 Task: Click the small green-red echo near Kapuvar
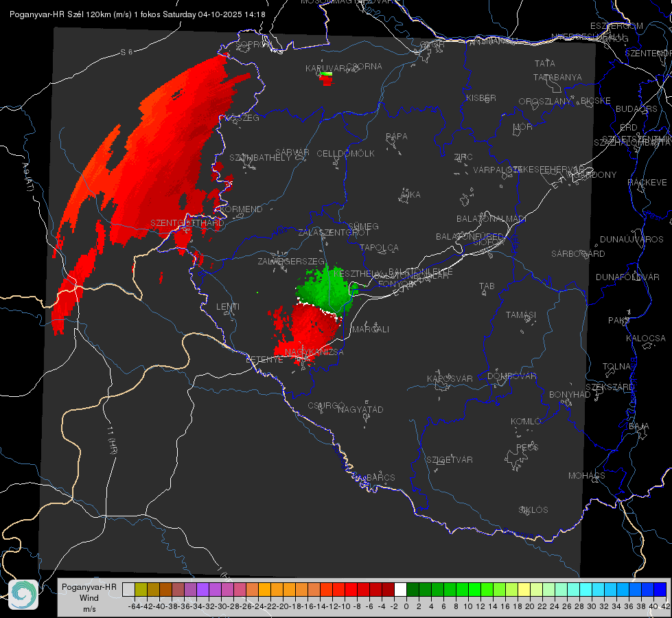[x=327, y=78]
